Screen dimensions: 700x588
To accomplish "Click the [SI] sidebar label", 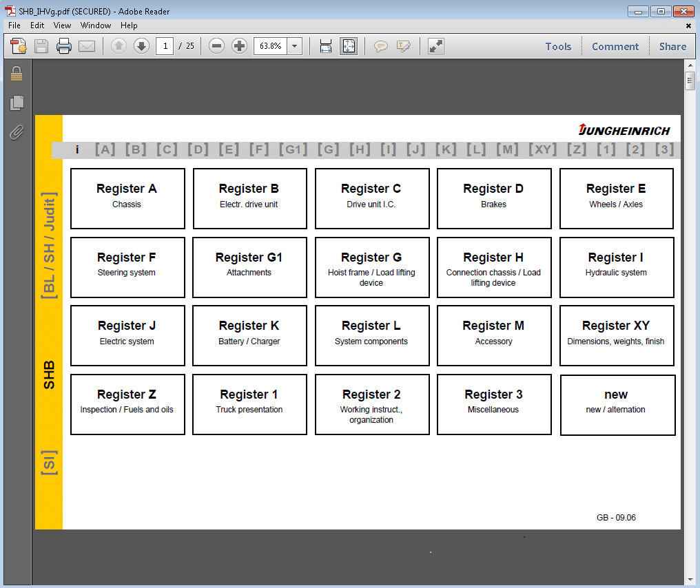I will click(49, 463).
